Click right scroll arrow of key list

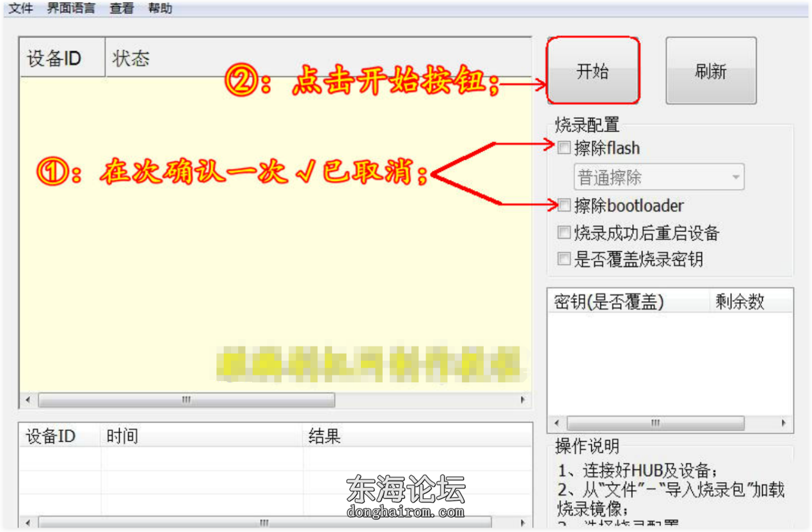click(784, 423)
